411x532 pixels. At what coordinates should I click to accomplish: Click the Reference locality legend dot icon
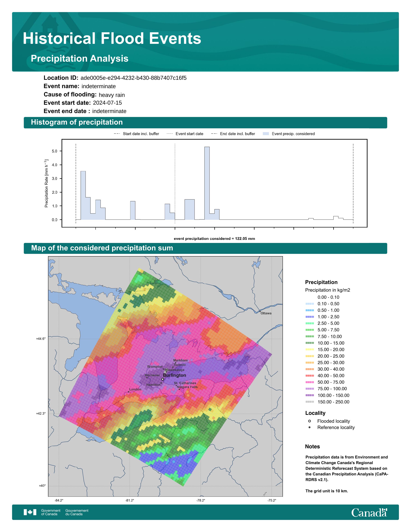309,427
